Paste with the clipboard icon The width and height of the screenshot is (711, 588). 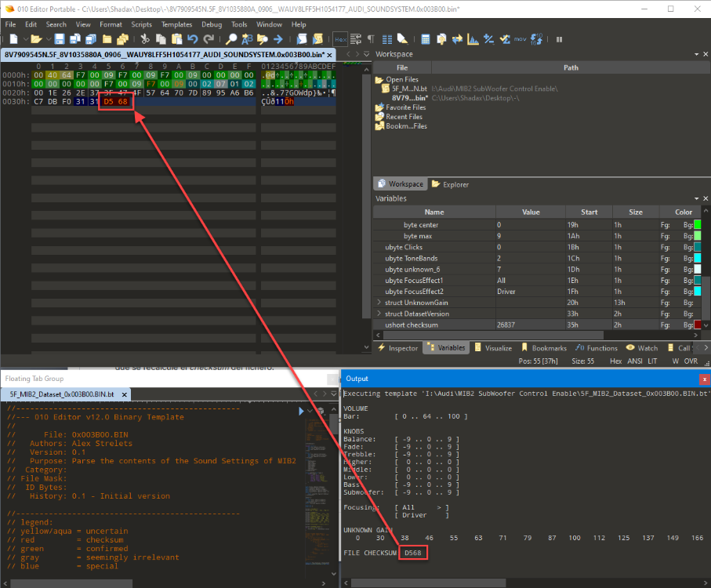pos(176,39)
